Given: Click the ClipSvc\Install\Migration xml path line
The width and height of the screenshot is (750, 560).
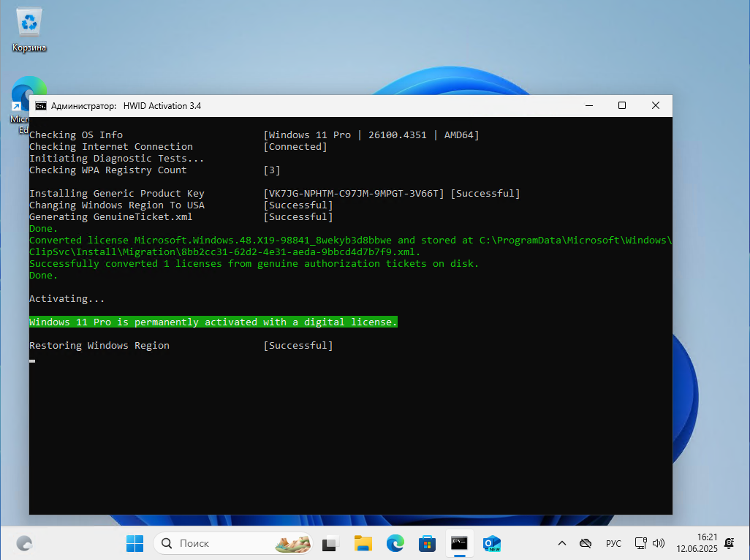Looking at the screenshot, I should [224, 252].
